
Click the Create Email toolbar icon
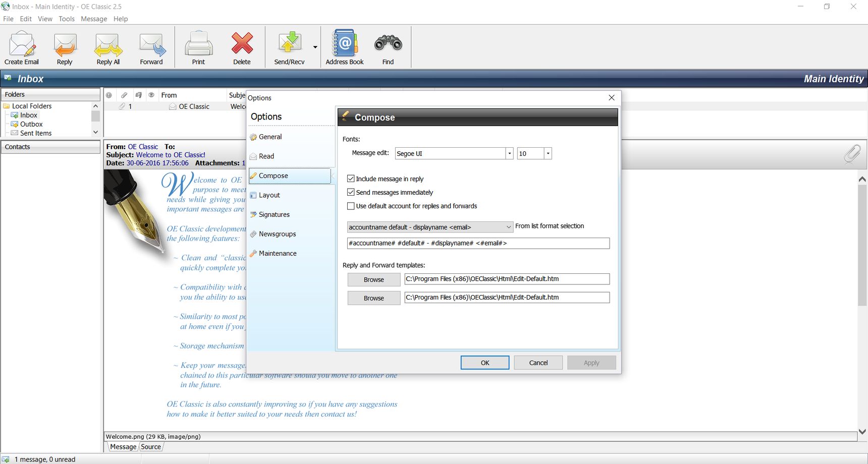coord(22,48)
